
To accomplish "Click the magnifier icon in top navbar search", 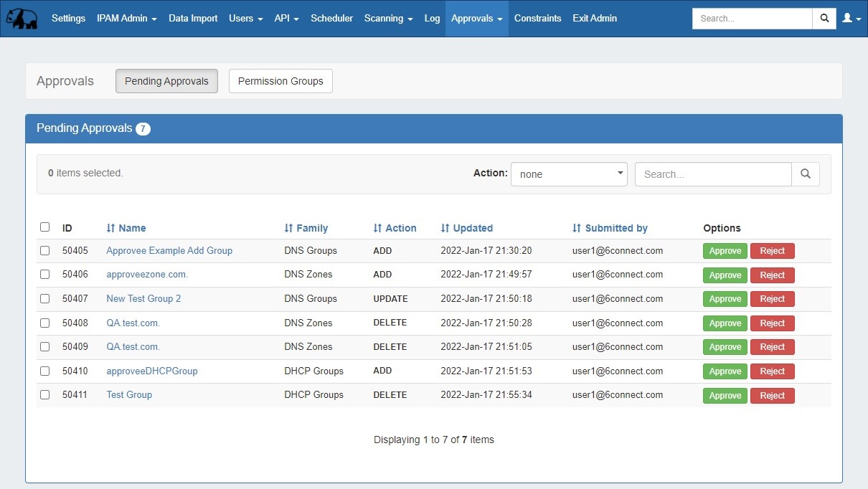I will [824, 19].
